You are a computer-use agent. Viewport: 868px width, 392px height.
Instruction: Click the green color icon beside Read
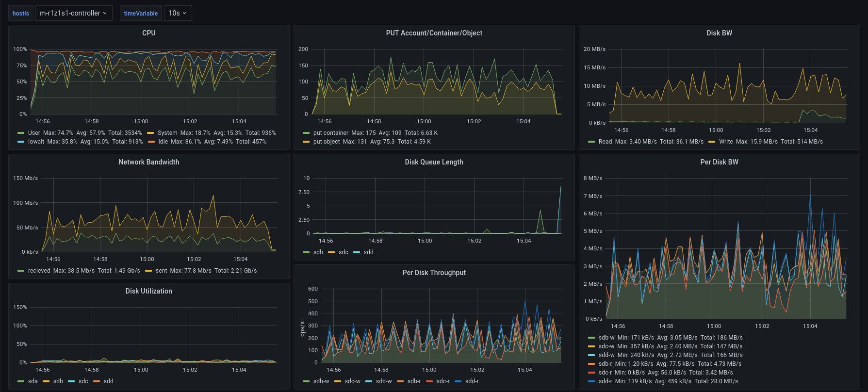[x=591, y=142]
